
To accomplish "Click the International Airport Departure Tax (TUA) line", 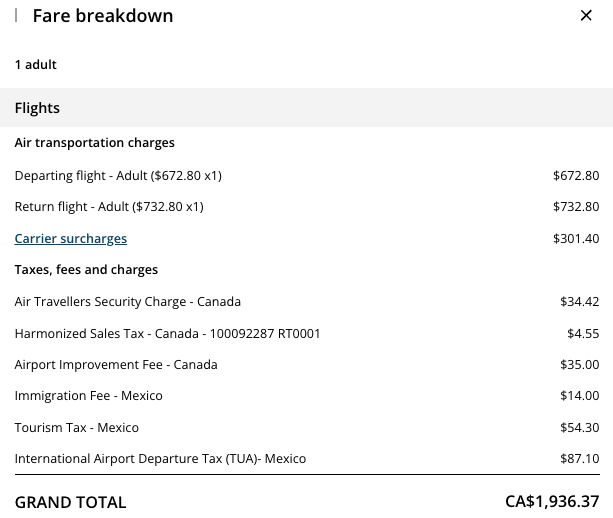I will click(160, 459).
